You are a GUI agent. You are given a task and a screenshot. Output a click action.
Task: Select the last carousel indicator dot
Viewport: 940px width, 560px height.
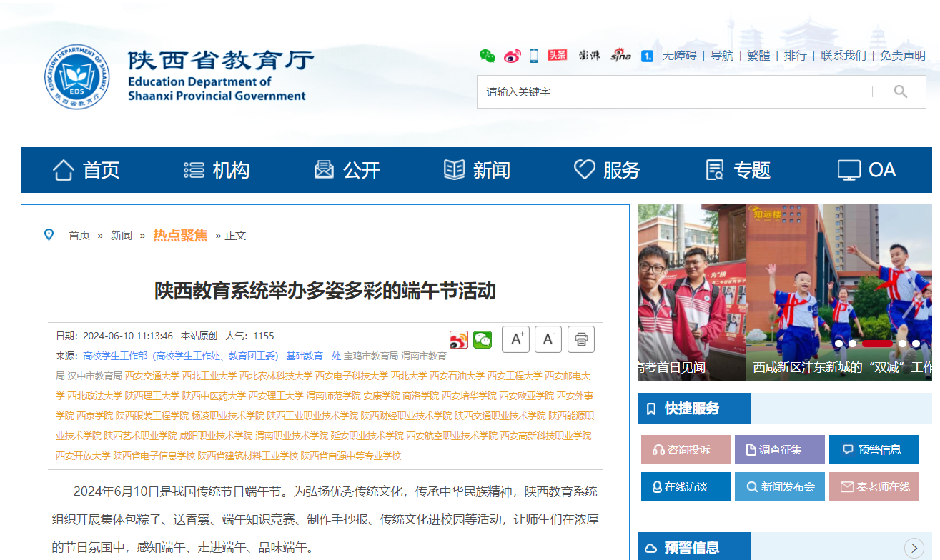point(916,344)
